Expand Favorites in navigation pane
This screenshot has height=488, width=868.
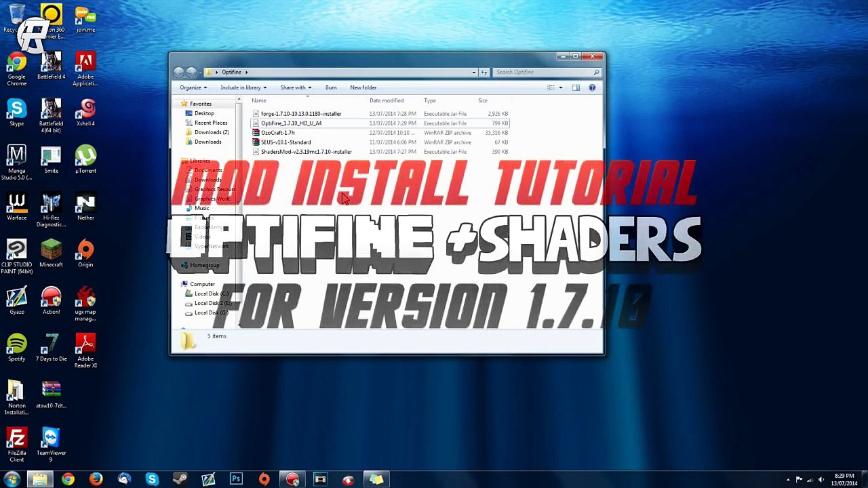tap(200, 104)
